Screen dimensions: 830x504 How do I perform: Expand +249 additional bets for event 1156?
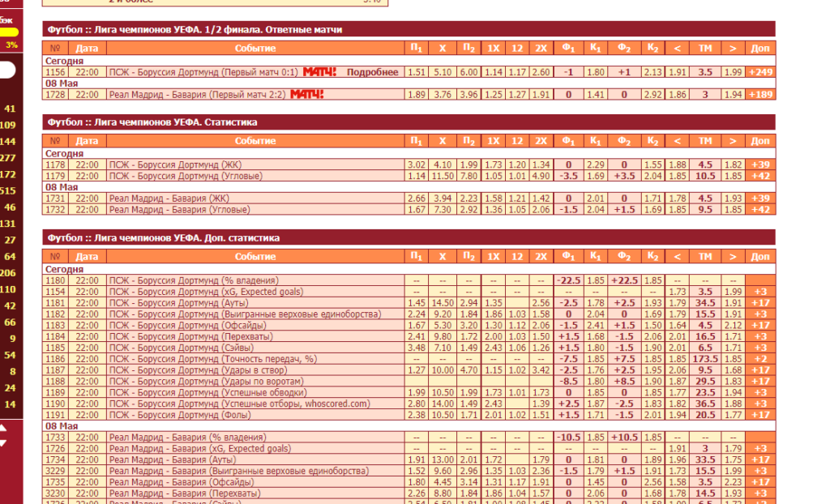click(760, 72)
